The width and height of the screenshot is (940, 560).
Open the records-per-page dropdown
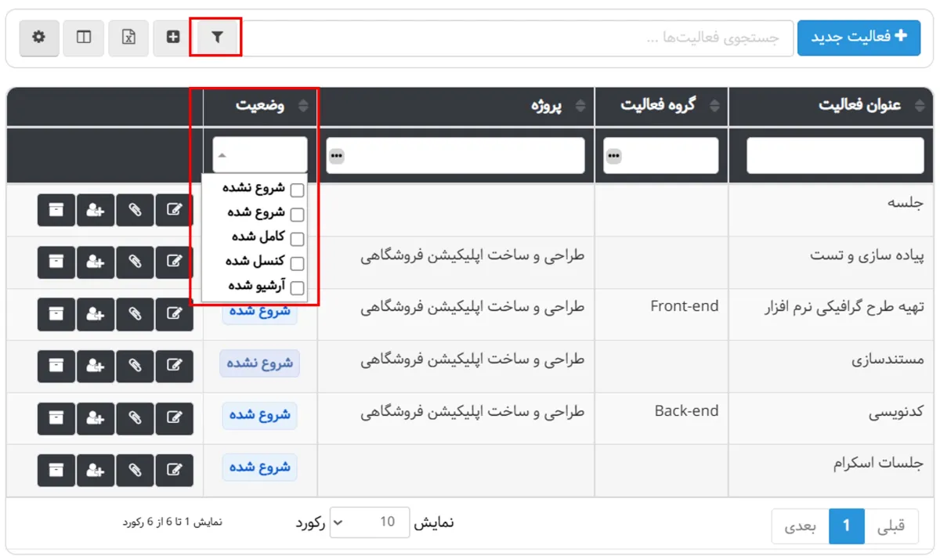coord(369,522)
